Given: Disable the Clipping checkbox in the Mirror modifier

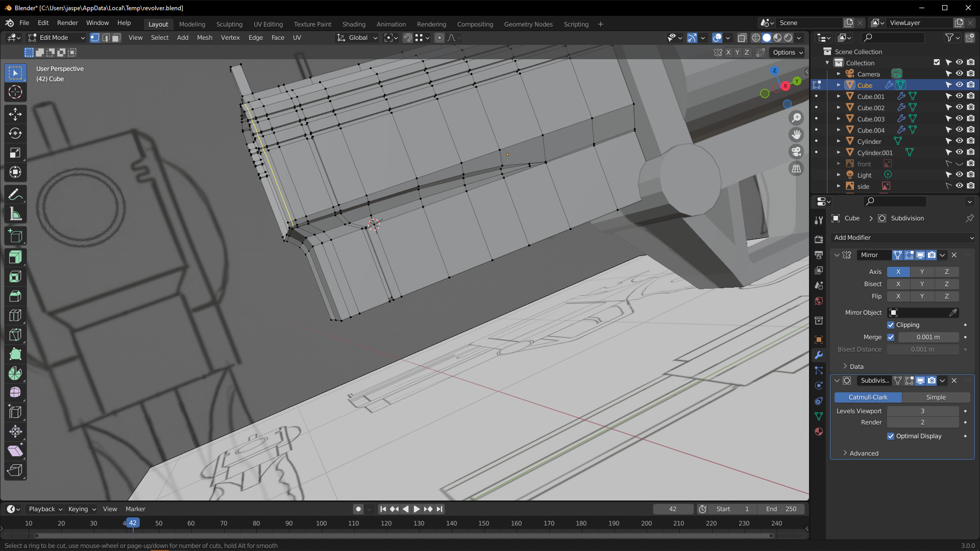Looking at the screenshot, I should click(891, 325).
